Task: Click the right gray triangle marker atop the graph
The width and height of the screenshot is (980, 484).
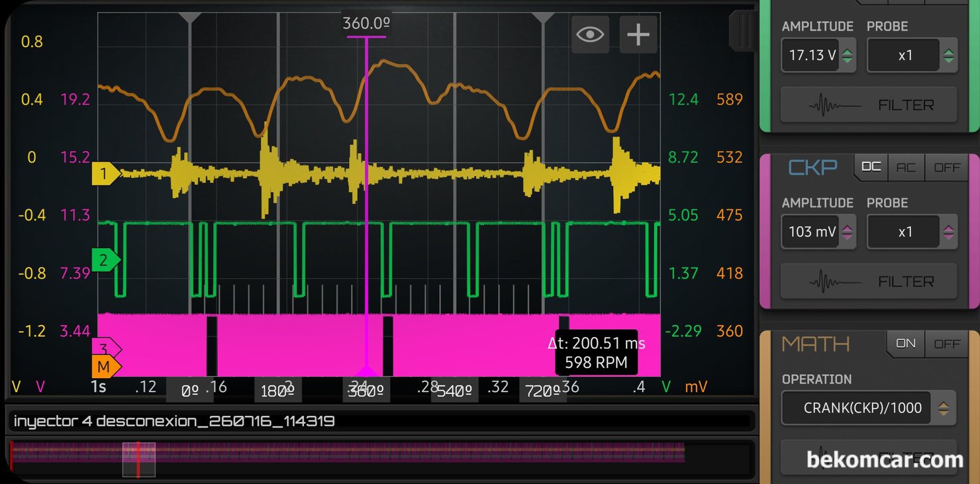Action: click(543, 18)
